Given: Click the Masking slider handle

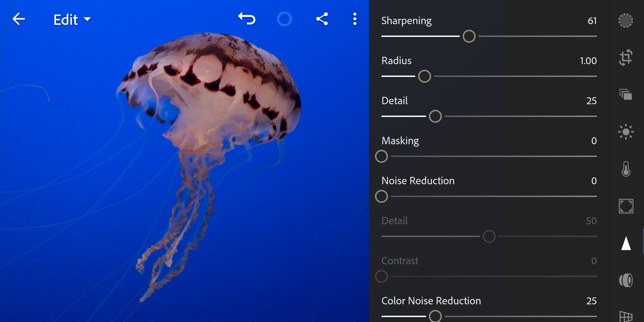Looking at the screenshot, I should click(x=381, y=157).
